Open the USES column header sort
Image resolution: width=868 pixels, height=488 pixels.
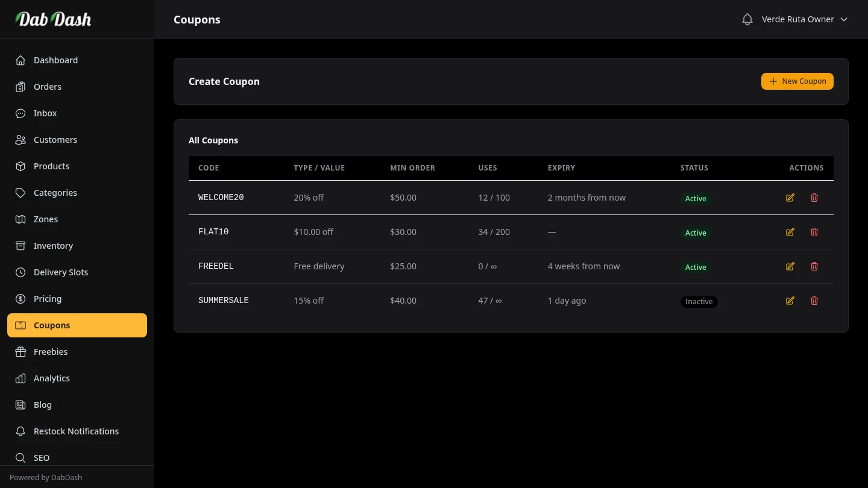click(488, 167)
